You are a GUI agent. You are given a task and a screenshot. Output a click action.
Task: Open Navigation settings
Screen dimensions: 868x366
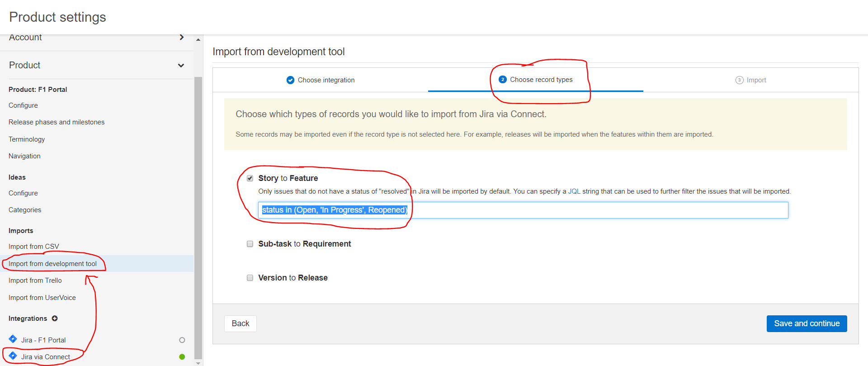point(24,156)
